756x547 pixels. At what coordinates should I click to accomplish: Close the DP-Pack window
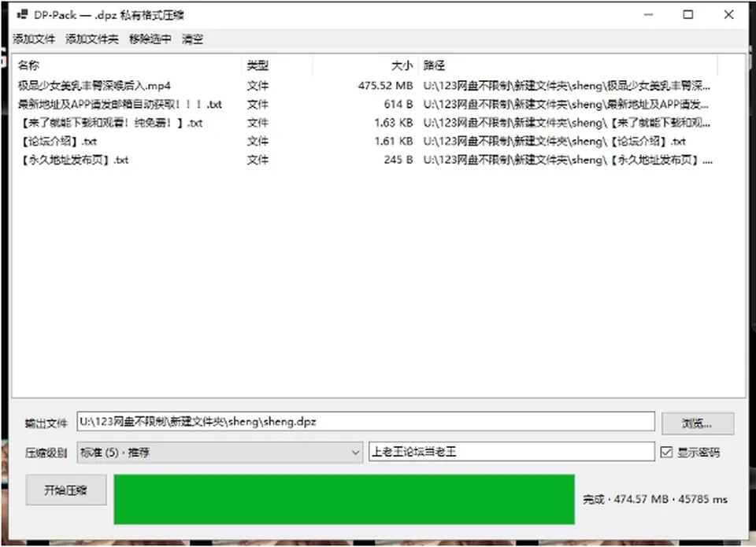pos(728,15)
